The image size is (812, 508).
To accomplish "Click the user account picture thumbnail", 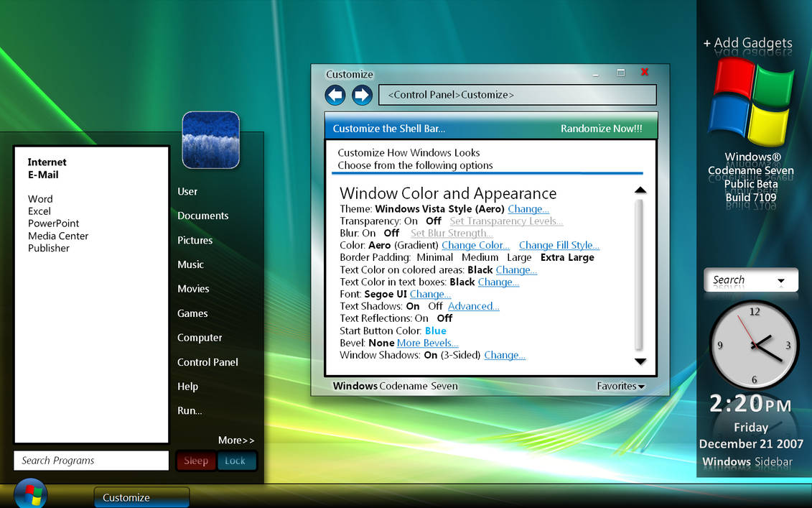I will [211, 140].
